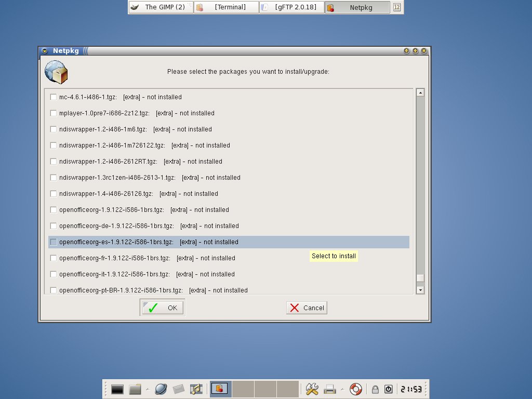Click the GIMP icon in taskbar entry
This screenshot has width=532, height=399.
[135, 7]
